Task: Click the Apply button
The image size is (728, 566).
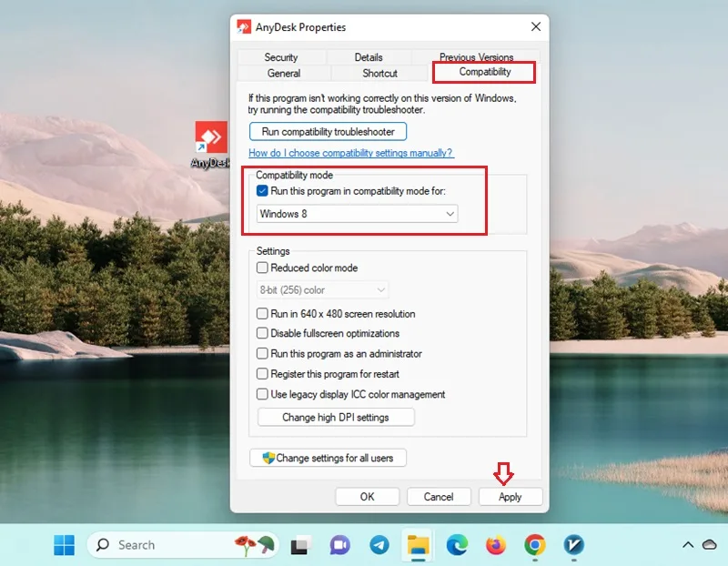Action: coord(511,497)
